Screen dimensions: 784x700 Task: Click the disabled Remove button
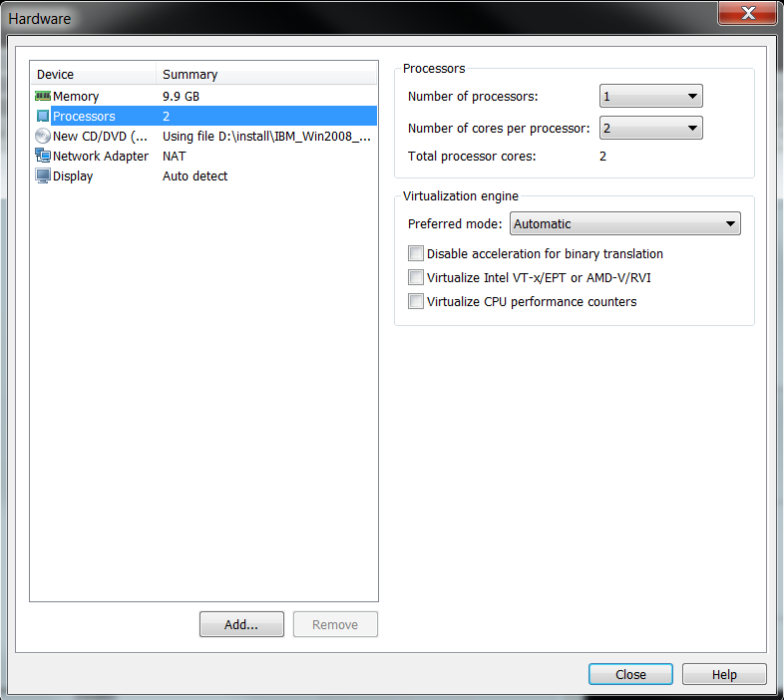pyautogui.click(x=335, y=624)
